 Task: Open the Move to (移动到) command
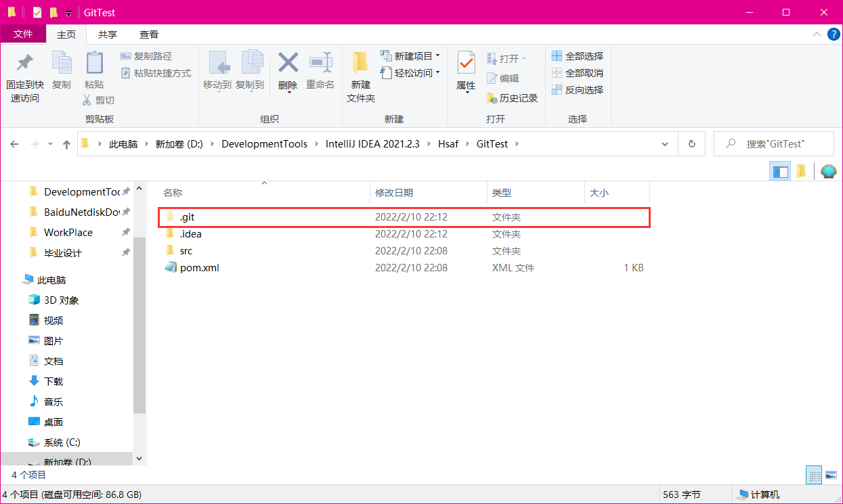tap(217, 70)
